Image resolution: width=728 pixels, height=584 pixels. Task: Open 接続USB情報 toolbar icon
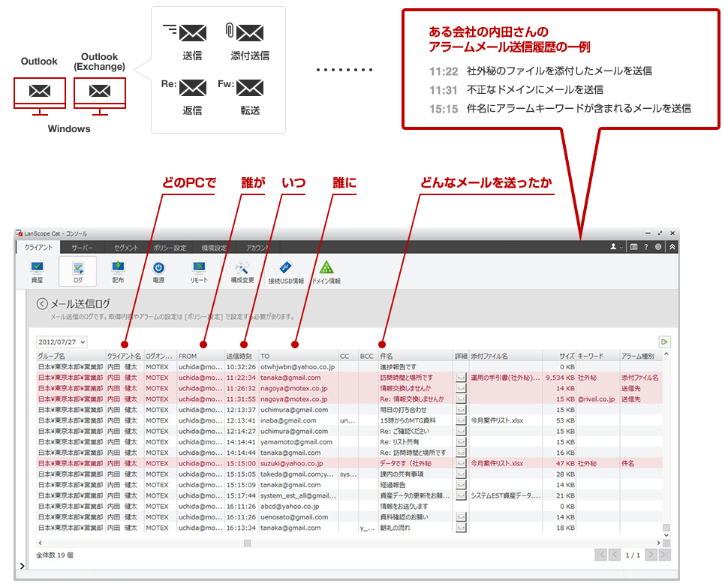tap(286, 272)
